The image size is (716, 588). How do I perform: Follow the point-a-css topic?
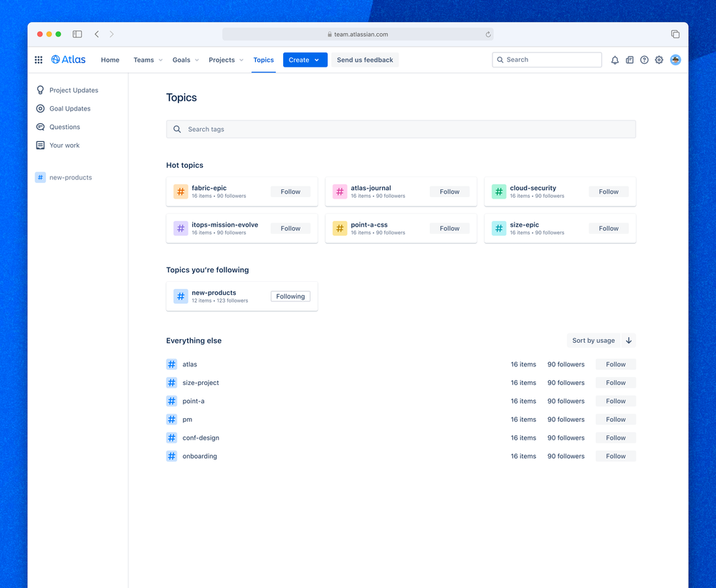coord(449,228)
